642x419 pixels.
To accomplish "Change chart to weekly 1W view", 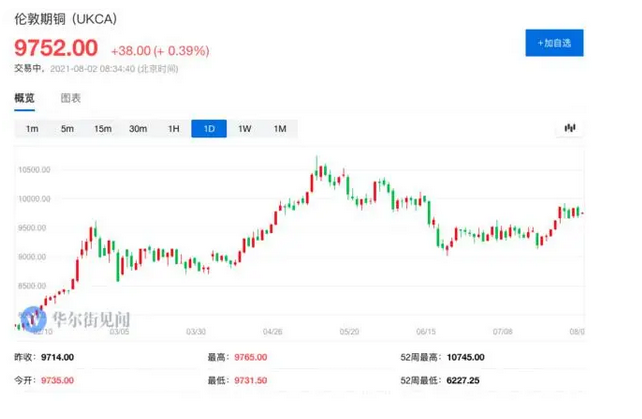I will click(245, 128).
